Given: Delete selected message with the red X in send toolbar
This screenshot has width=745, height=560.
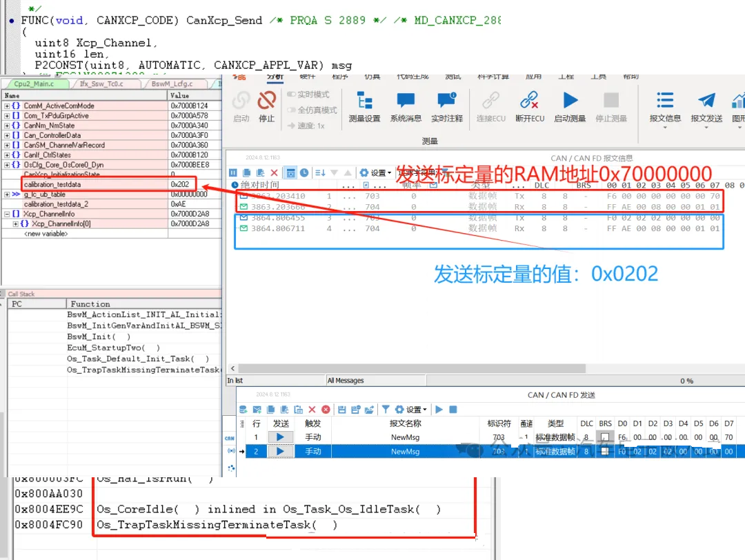Looking at the screenshot, I should pos(312,410).
